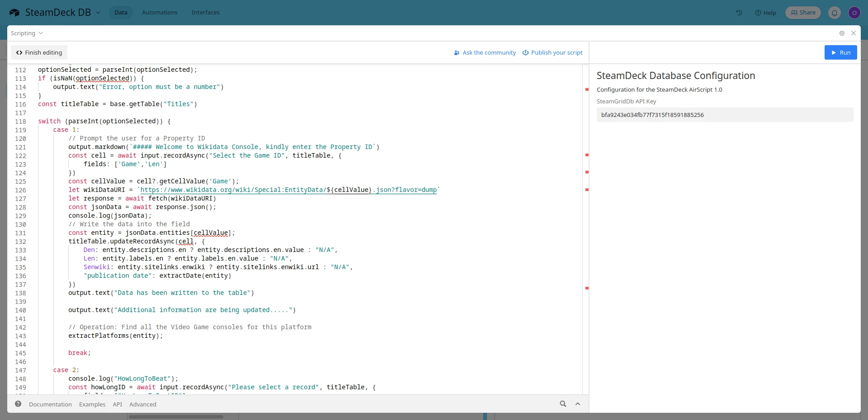Open the Documentation tab
This screenshot has height=420, width=868.
pos(50,404)
